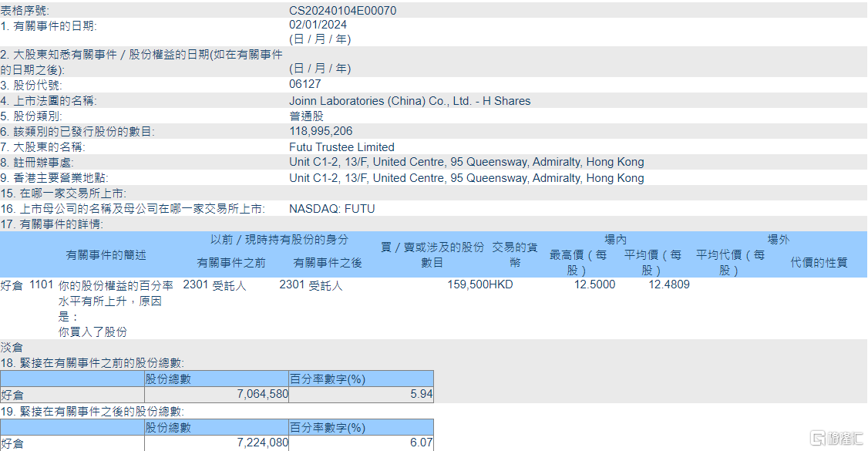Click the 交易的貨幣 column header
The height and width of the screenshot is (451, 868).
pos(515,254)
